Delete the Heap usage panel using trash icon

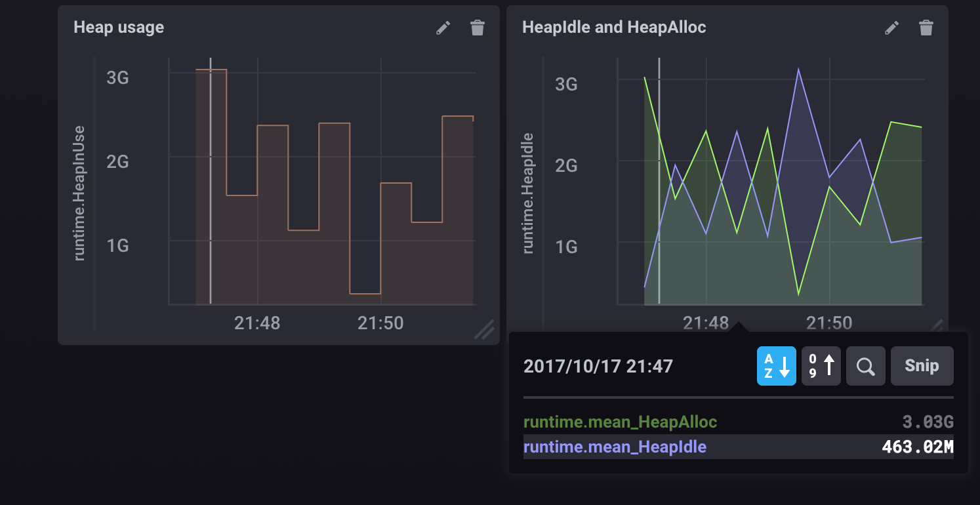pyautogui.click(x=478, y=28)
